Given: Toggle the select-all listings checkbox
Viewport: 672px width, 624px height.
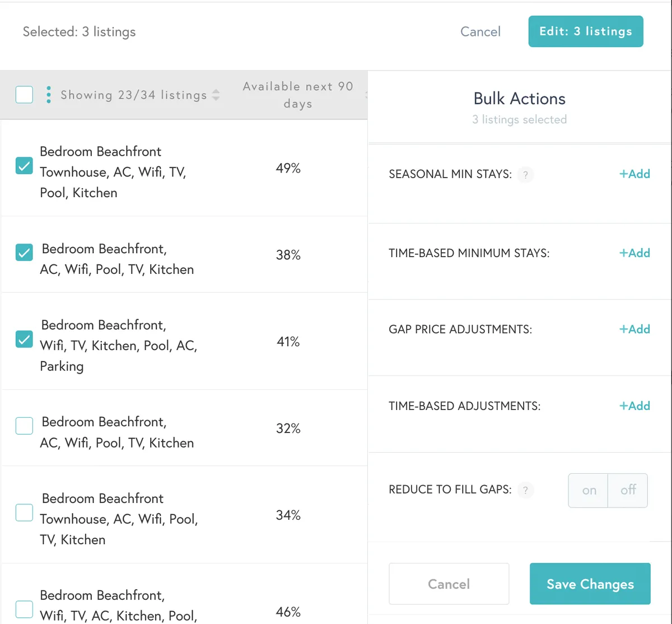Looking at the screenshot, I should pos(24,95).
